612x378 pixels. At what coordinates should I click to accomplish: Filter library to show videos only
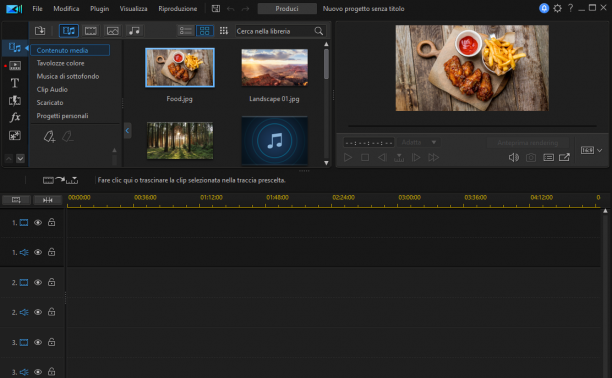[91, 30]
